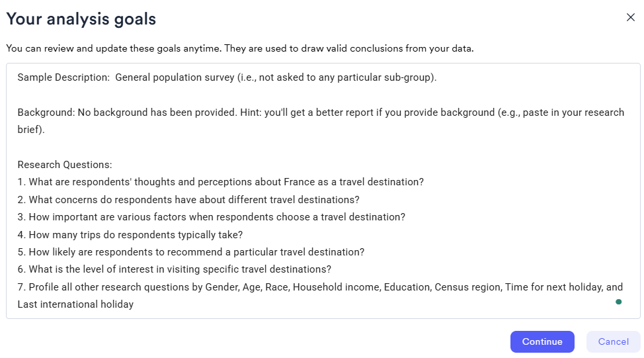The height and width of the screenshot is (358, 644).
Task: Click the green dot indicator icon
Action: [x=618, y=302]
